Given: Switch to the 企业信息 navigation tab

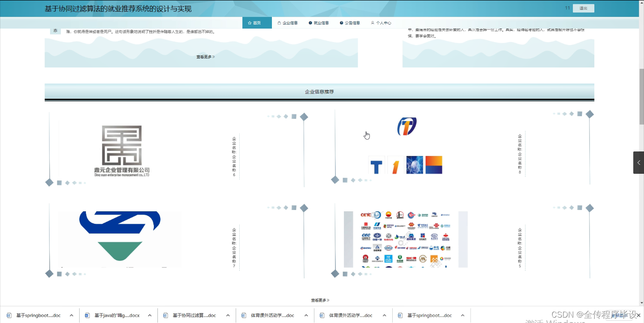Looking at the screenshot, I should click(x=291, y=23).
